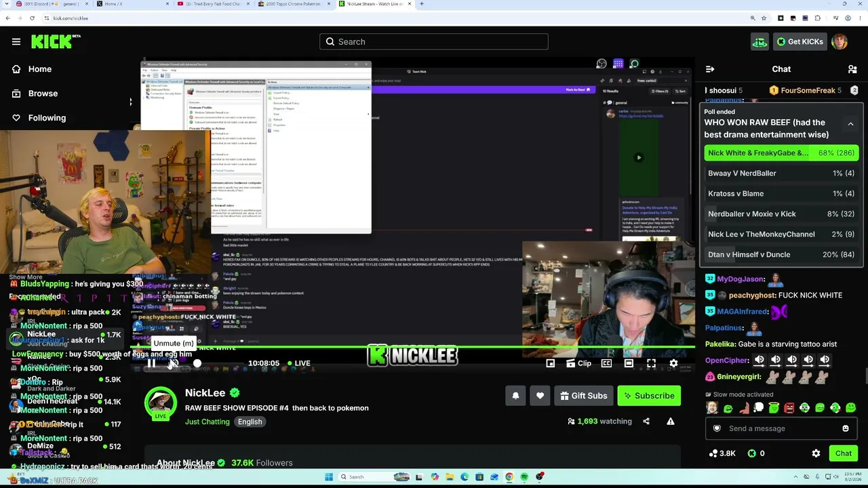Open the NickLee channel avatar
The image size is (868, 488).
point(161,404)
